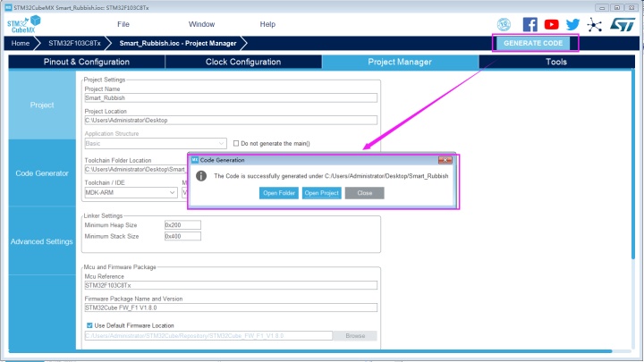Screen dimensions: 644x362
Task: Open the Toolchain / IDE MDK-ARM dropdown
Action: [131, 192]
